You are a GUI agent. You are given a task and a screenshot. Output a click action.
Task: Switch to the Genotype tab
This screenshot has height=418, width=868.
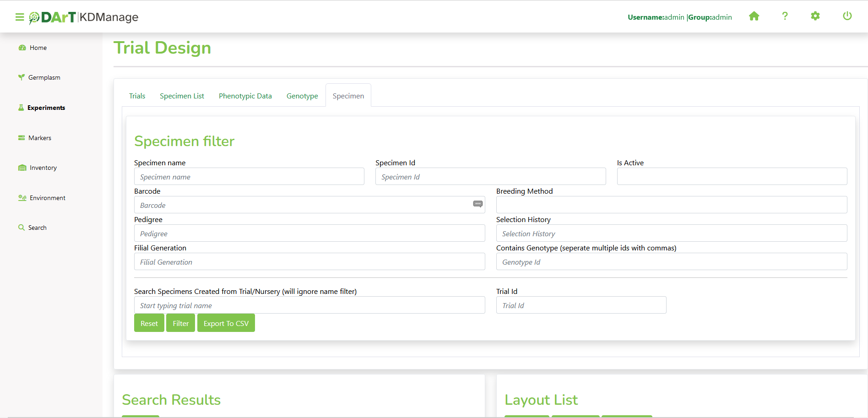pos(302,96)
